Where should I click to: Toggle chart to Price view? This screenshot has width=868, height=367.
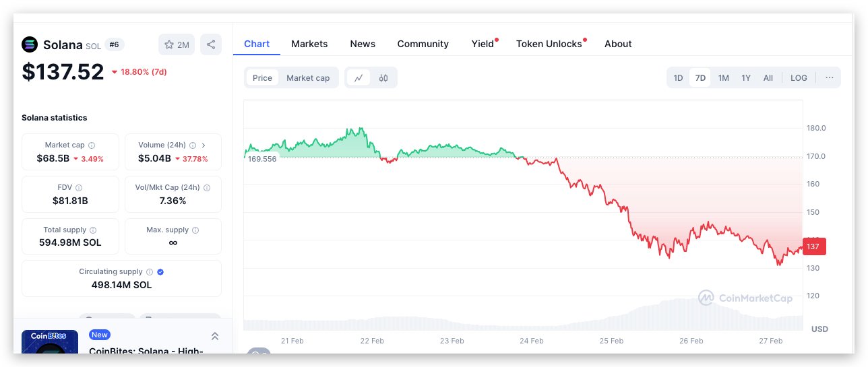[262, 77]
